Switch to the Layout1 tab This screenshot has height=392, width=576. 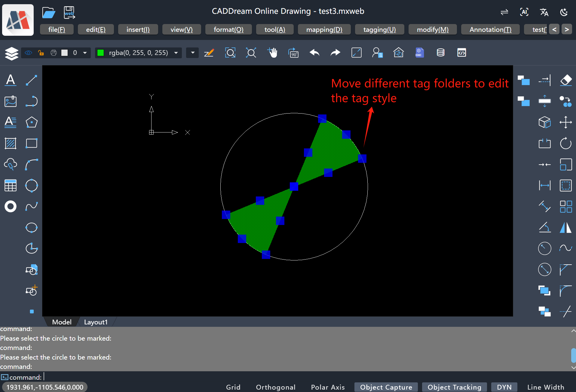click(x=96, y=322)
